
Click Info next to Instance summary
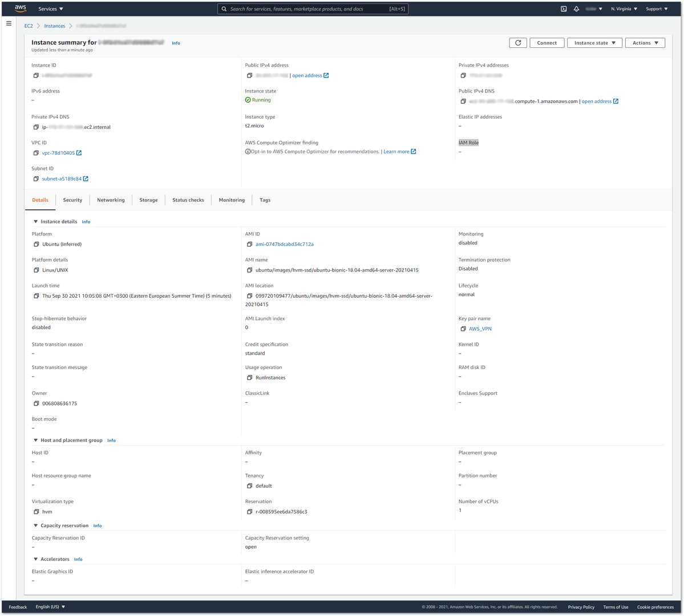coord(176,43)
